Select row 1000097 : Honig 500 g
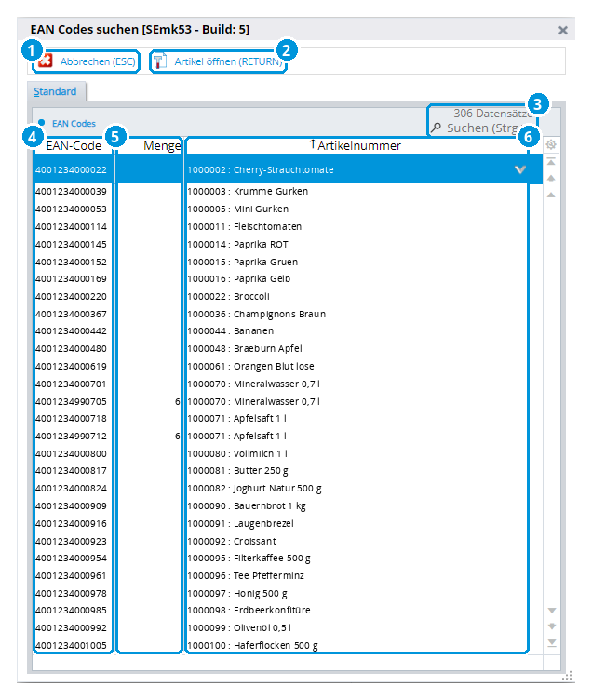 pyautogui.click(x=288, y=593)
